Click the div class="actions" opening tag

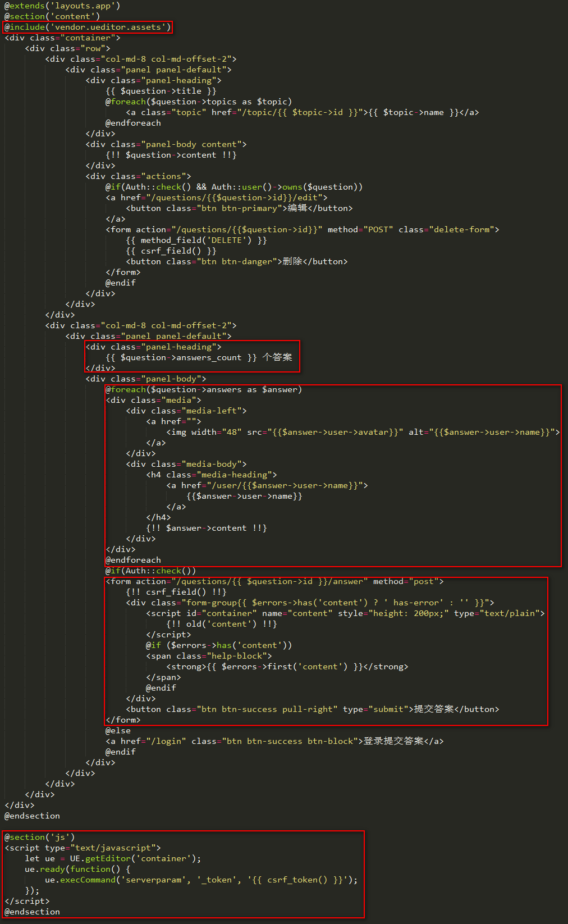[138, 176]
